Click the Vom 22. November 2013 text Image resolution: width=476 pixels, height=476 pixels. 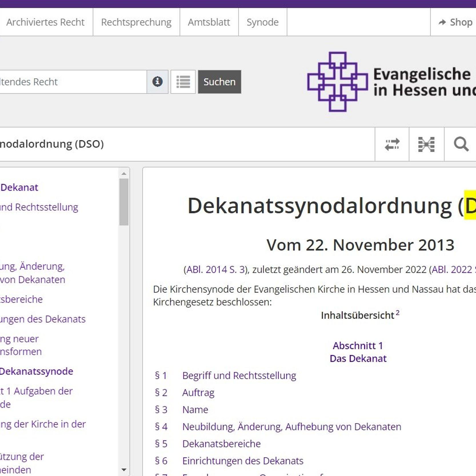360,245
